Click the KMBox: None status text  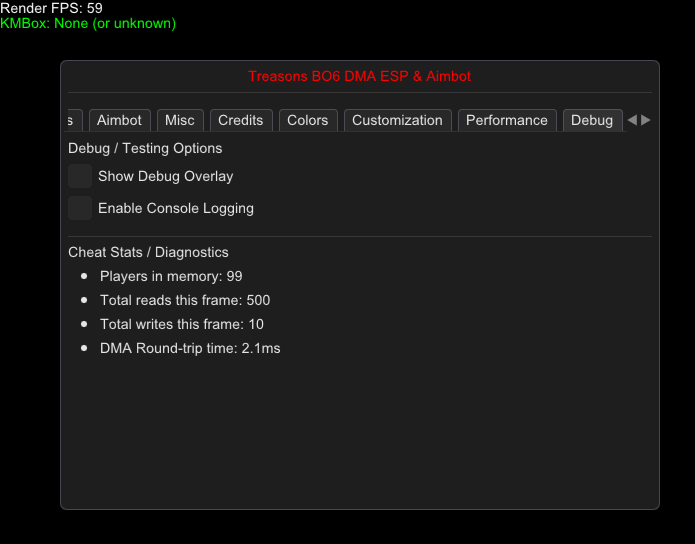[88, 23]
